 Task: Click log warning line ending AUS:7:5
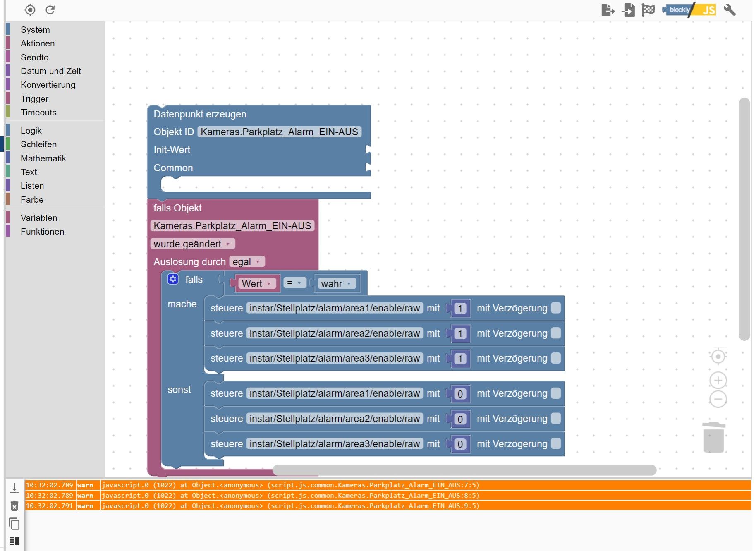388,485
